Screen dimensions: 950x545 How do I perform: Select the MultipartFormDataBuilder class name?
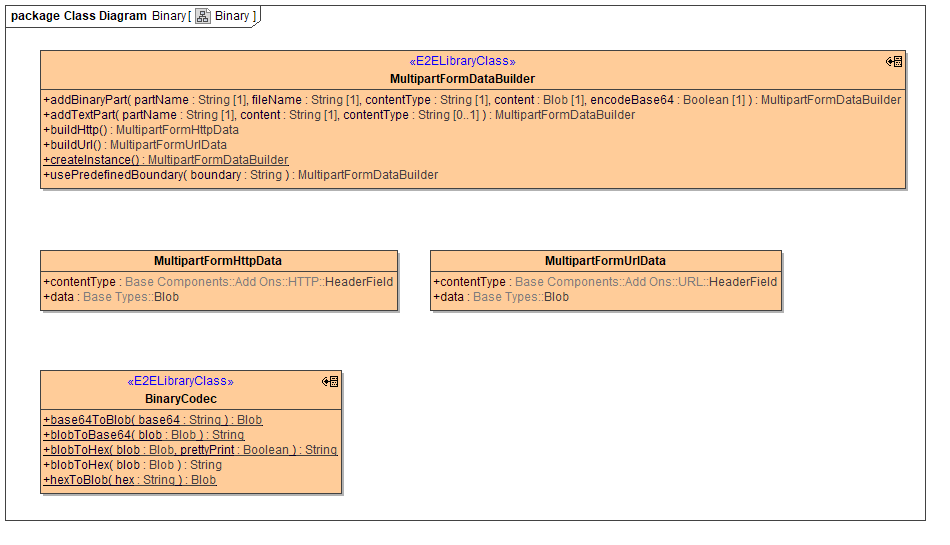462,78
